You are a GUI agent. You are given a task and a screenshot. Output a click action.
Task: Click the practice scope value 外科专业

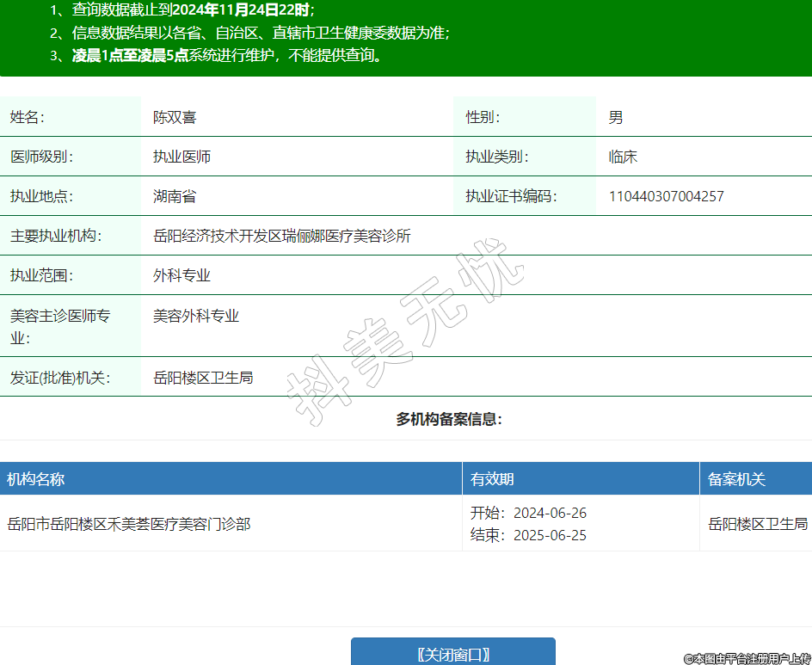pos(181,275)
